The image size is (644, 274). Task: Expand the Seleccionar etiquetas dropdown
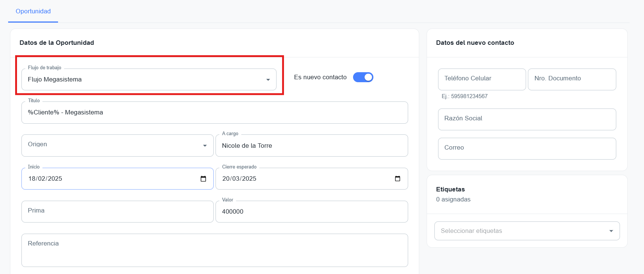[x=611, y=231]
